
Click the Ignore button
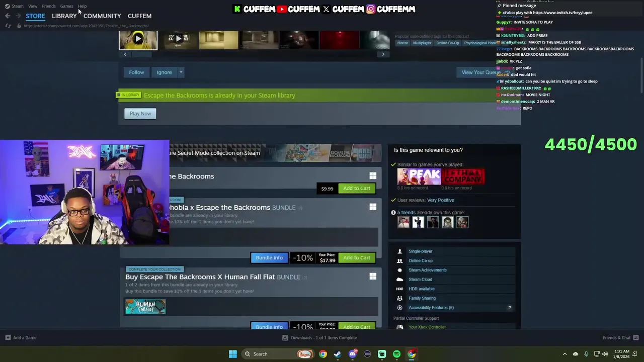click(x=164, y=72)
